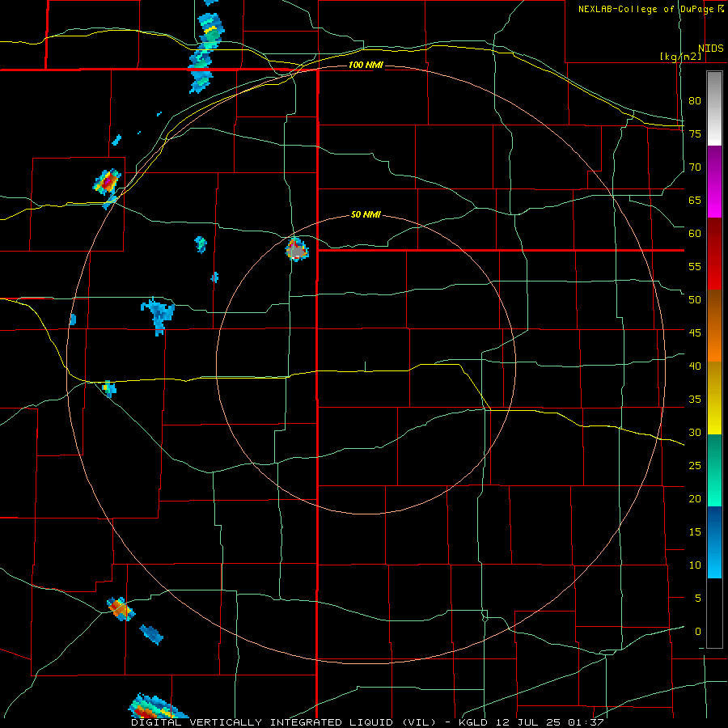Select the 0 value on the color scale

point(698,632)
